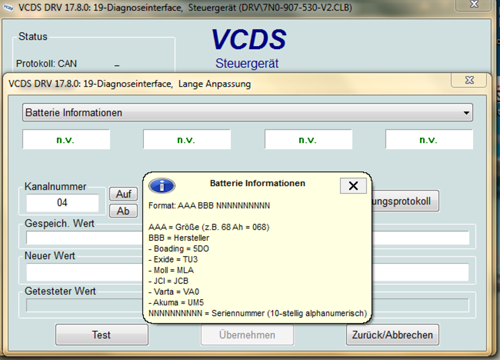The height and width of the screenshot is (360, 500).
Task: Click the Kanalnummer field showing 04
Action: [62, 203]
